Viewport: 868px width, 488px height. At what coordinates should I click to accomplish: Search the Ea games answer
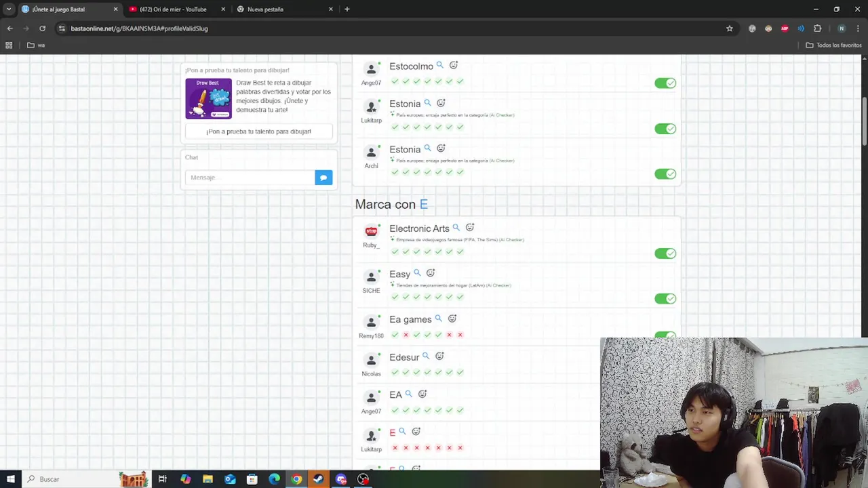pos(438,319)
